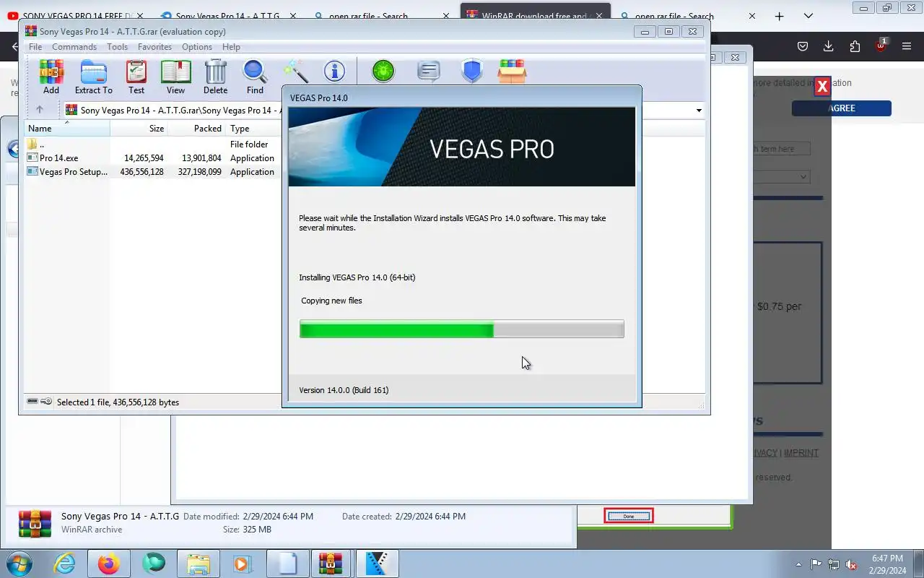924x578 pixels.
Task: Click 'Copying new files' status text
Action: 331,301
